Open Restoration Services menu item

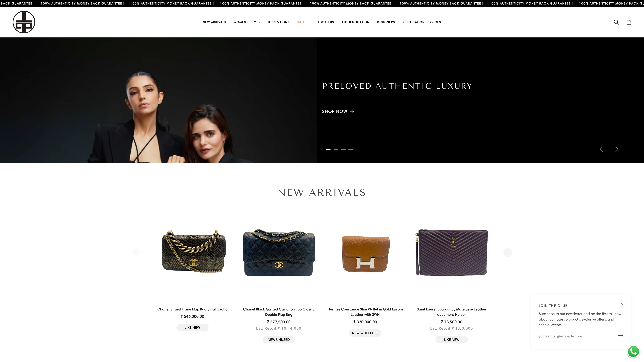(421, 22)
